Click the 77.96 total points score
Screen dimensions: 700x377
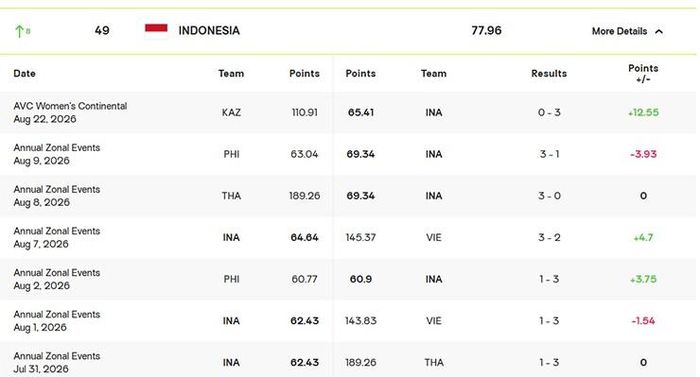pos(486,30)
